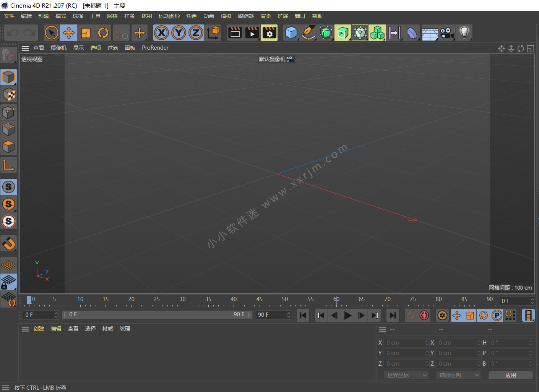Screen dimensions: 539x392
Task: Toggle Autokeying red circle button
Action: coord(424,315)
